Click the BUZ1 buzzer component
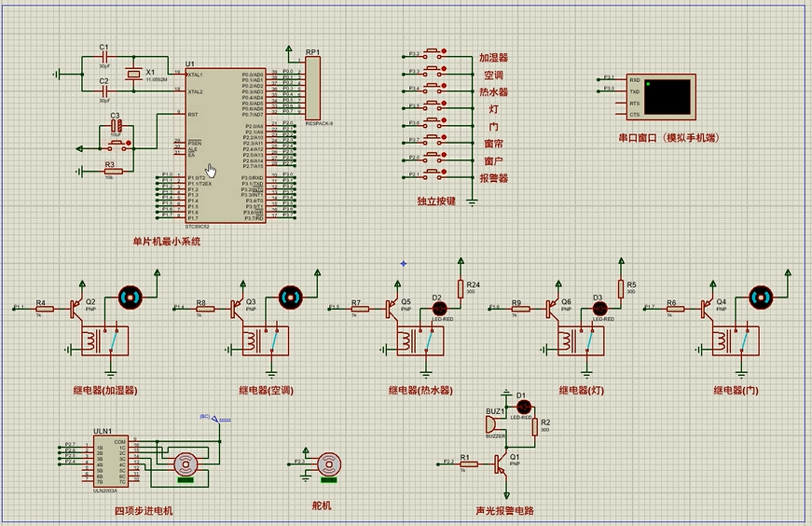Screen dimensions: 812x526 point(494,425)
